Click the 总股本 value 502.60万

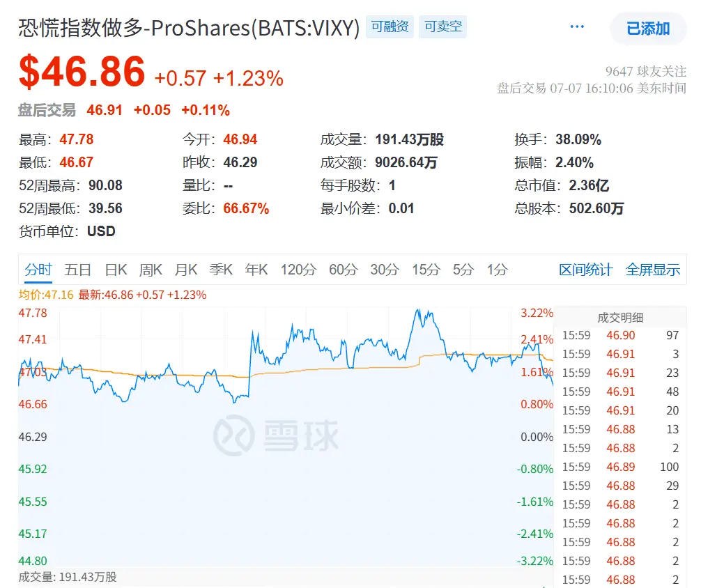click(596, 208)
